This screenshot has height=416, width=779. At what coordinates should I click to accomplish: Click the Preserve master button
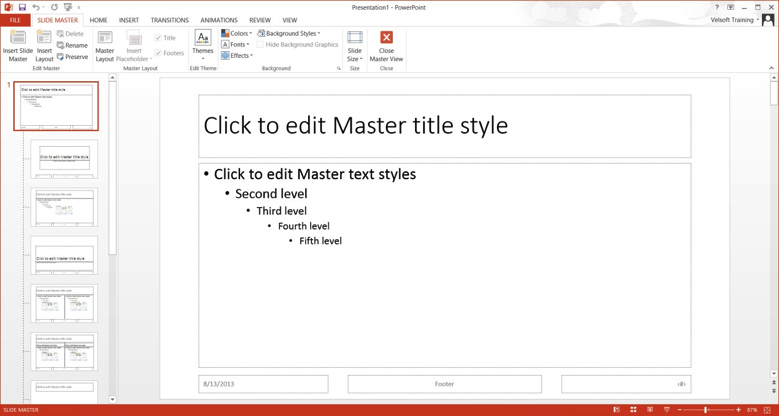[x=72, y=57]
